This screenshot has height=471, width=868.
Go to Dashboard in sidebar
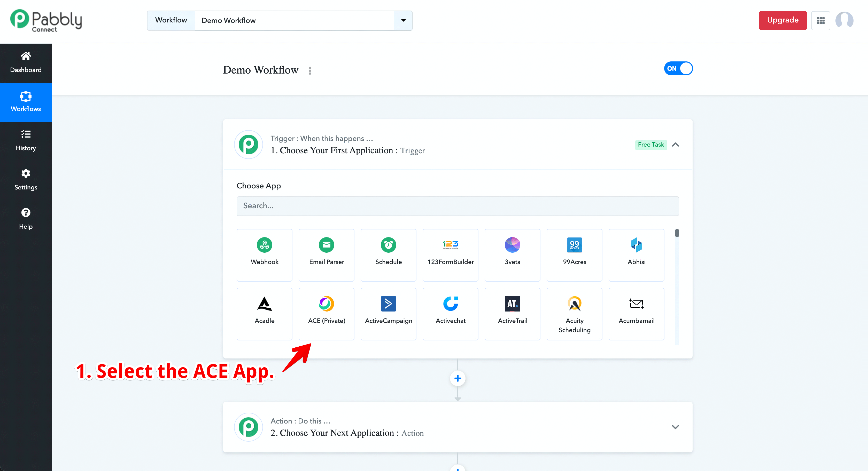tap(26, 63)
